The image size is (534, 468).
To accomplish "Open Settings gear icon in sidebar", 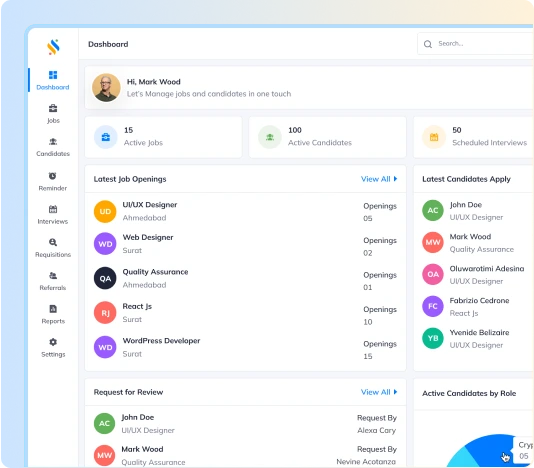I will (x=53, y=342).
